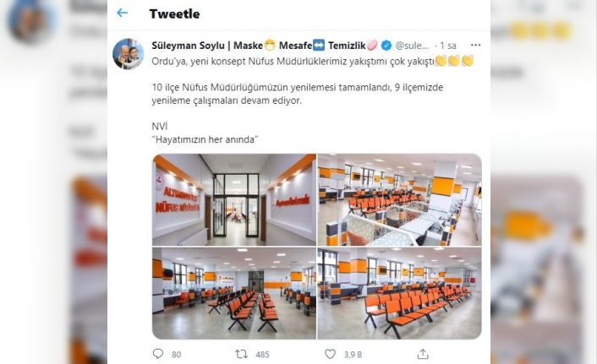The width and height of the screenshot is (597, 364).
Task: Click the blue verified badge
Action: coord(386,46)
